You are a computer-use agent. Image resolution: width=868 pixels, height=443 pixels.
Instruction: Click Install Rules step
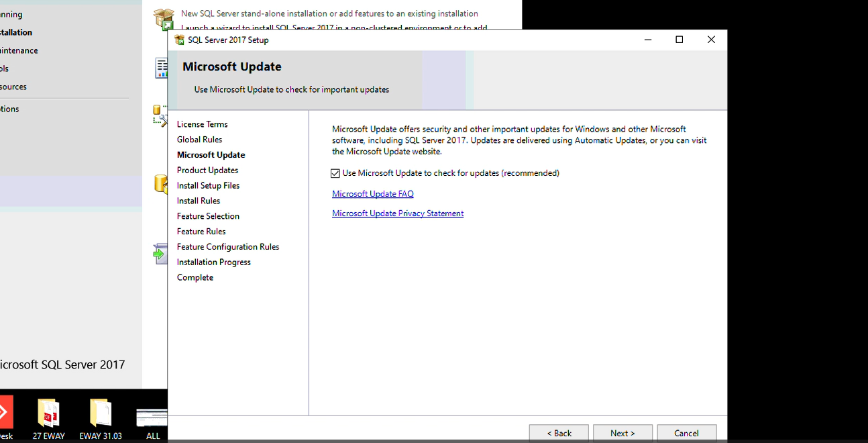(198, 201)
